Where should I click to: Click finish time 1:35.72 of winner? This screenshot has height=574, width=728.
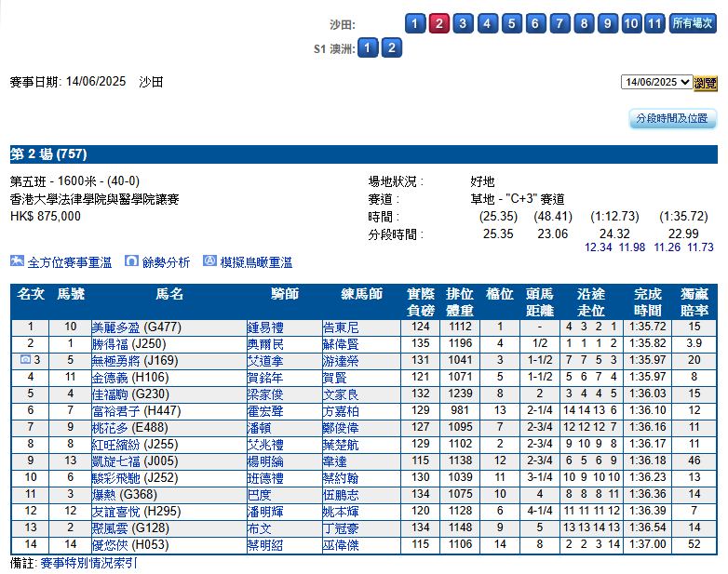(647, 327)
